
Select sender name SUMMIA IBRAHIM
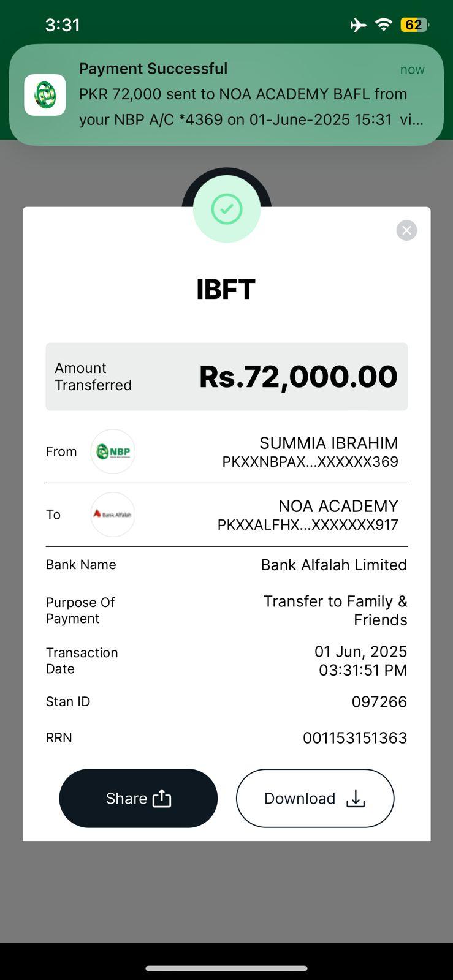(329, 443)
